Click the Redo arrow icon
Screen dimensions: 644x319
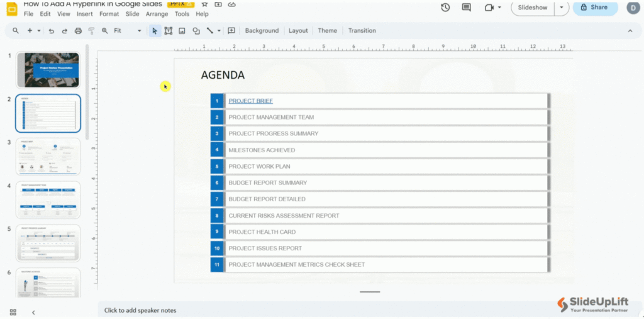coord(65,30)
